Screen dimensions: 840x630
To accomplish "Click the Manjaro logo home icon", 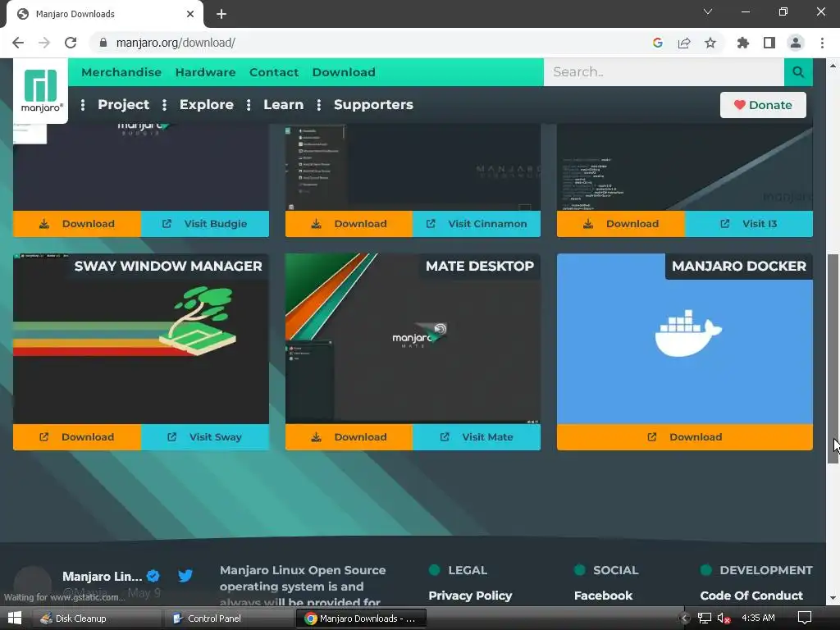I will 41,90.
